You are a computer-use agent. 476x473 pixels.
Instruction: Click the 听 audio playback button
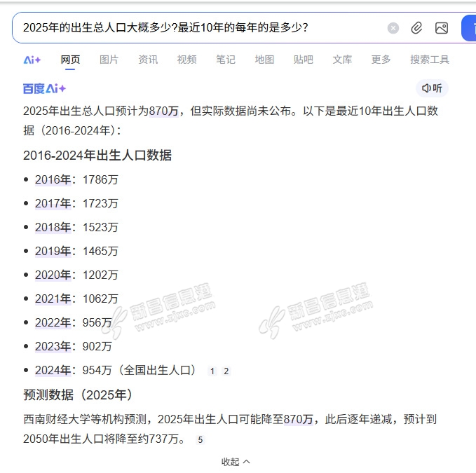tap(432, 88)
